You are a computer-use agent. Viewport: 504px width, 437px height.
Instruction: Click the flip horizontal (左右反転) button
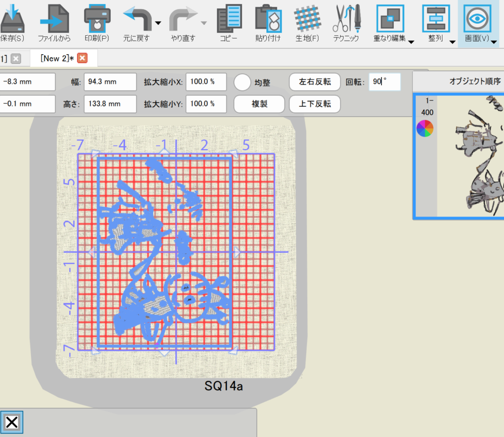315,82
